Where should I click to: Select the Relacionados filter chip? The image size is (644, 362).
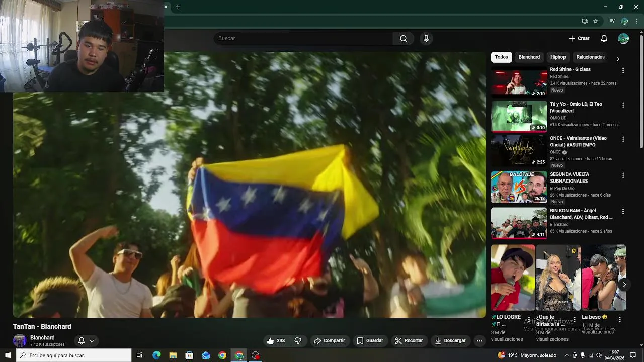coord(590,57)
